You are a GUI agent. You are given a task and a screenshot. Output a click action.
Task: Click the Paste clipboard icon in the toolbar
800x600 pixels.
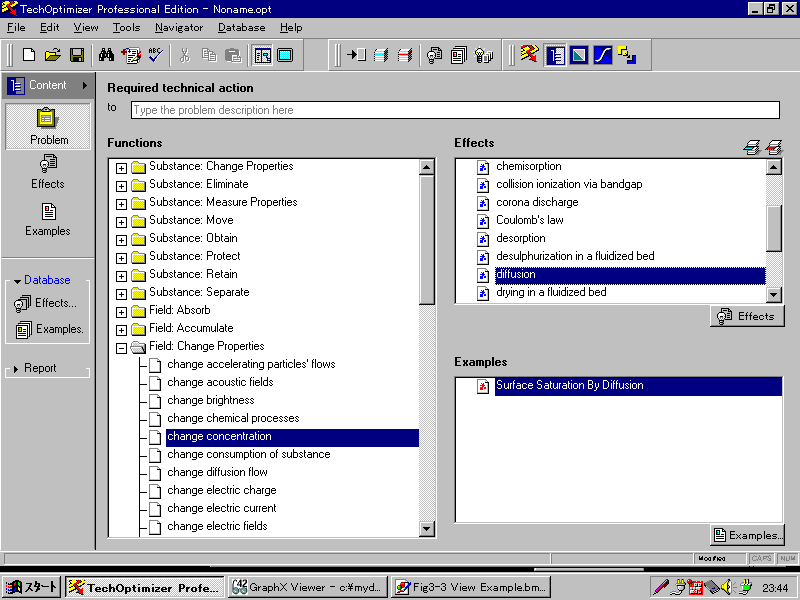(x=233, y=55)
